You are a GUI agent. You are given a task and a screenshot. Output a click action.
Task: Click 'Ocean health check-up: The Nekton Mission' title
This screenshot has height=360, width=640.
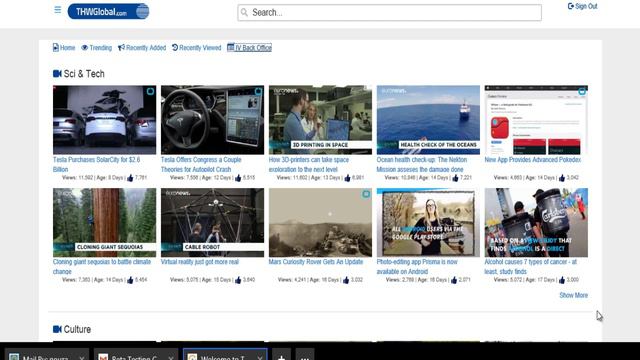[x=422, y=164]
